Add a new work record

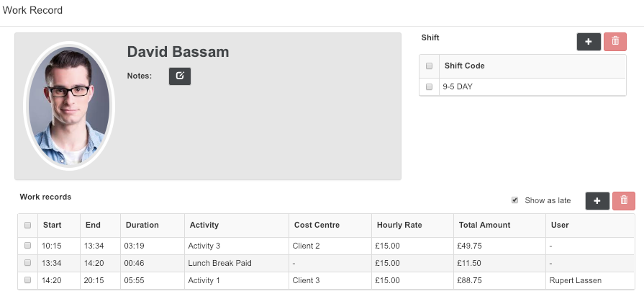[597, 201]
